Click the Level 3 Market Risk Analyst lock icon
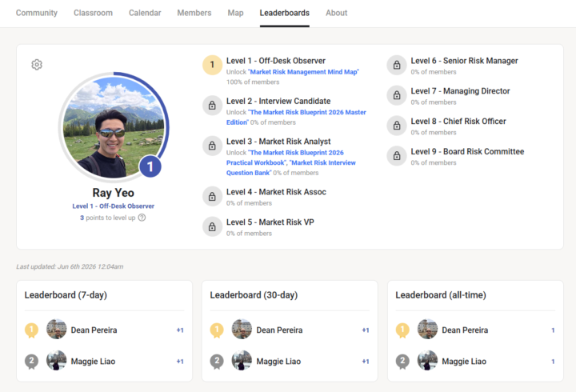 (x=212, y=146)
